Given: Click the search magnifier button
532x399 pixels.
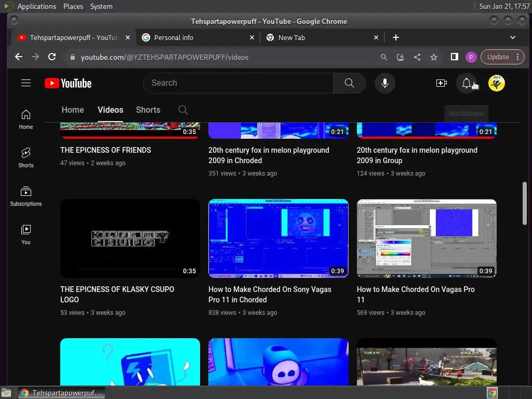Looking at the screenshot, I should [349, 83].
